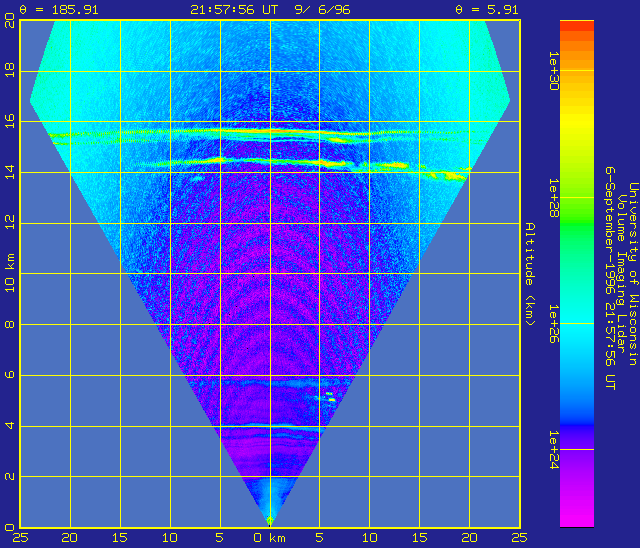Click the "6" altitude axis tick label
The height and width of the screenshot is (548, 640).
tap(10, 375)
